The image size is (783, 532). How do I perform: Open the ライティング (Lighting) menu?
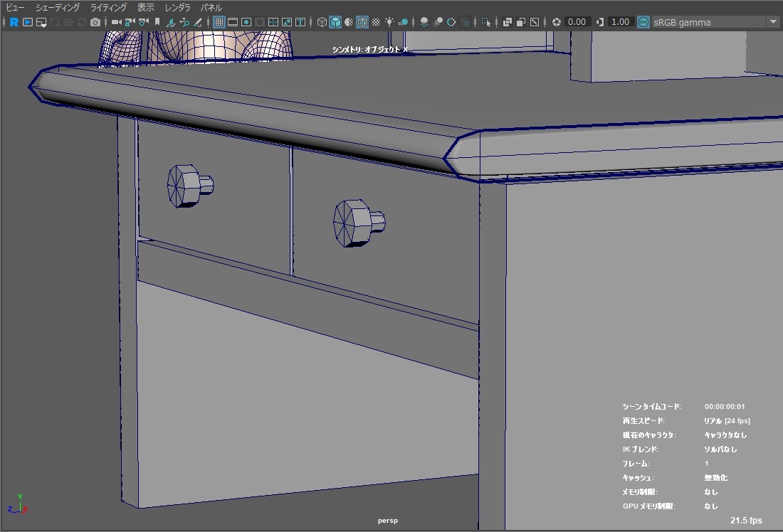[x=108, y=7]
